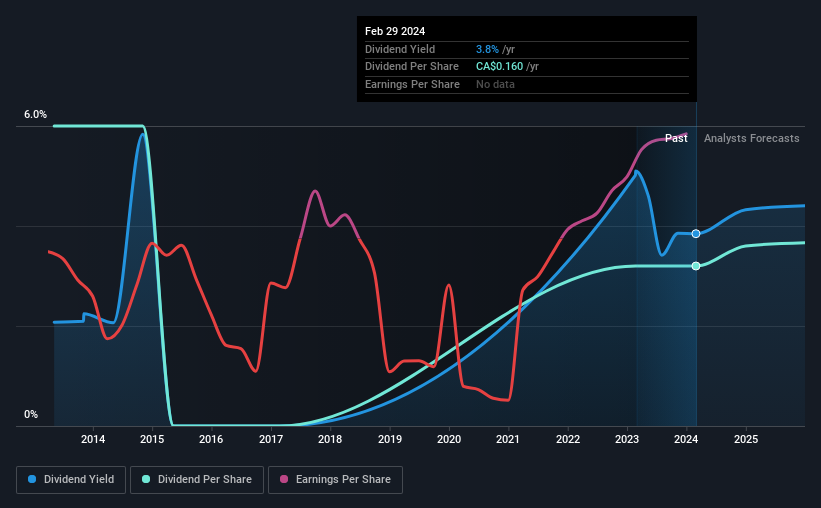Click the Past label on the chart
This screenshot has width=821, height=508.
tap(676, 138)
